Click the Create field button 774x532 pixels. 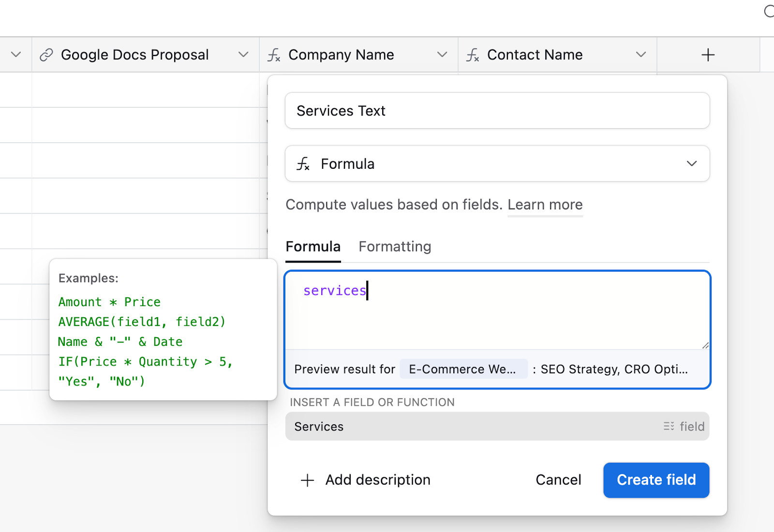click(656, 480)
